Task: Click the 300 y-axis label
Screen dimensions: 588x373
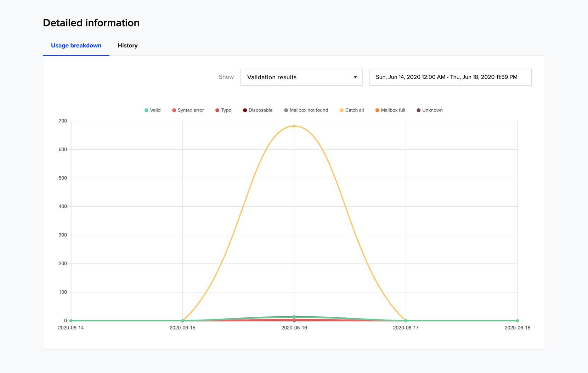Action: (x=63, y=235)
